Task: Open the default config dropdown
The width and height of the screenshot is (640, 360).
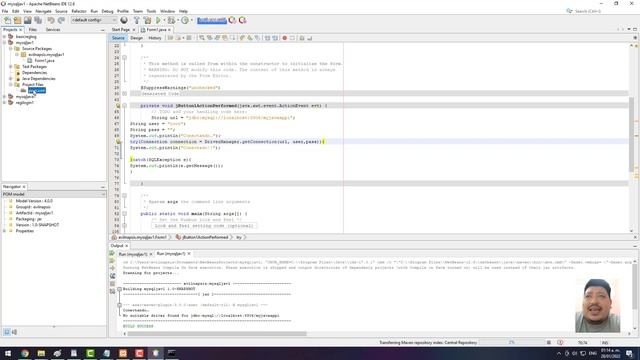Action: pos(93,20)
